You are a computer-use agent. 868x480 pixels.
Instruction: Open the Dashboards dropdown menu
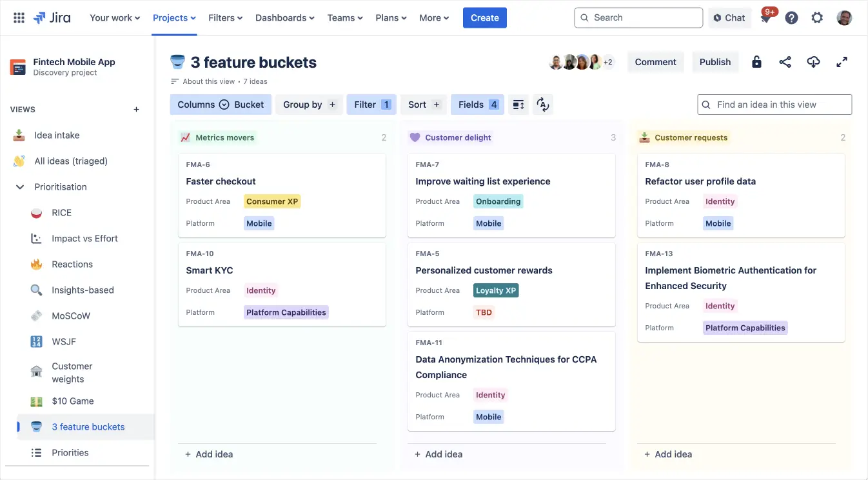(x=285, y=18)
